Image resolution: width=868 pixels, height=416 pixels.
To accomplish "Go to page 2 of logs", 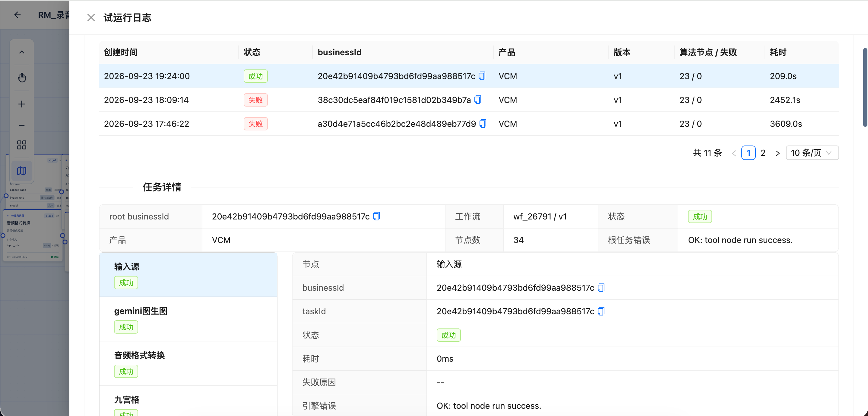I will 763,153.
